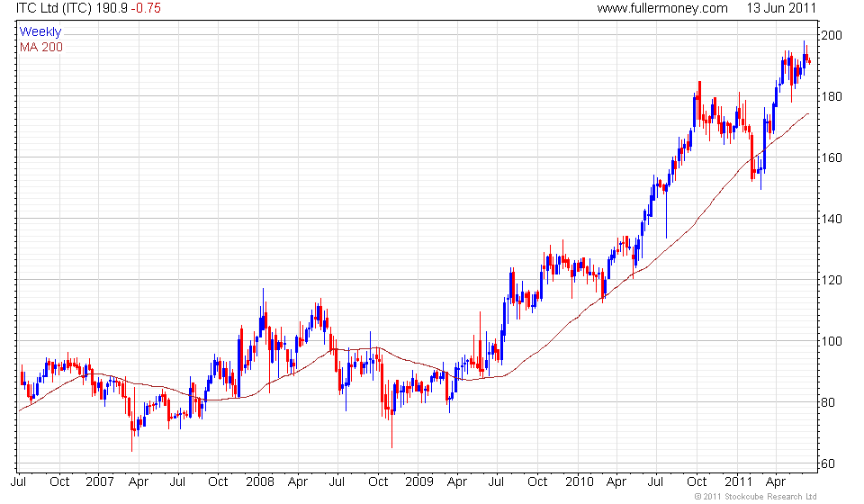This screenshot has width=864, height=504.
Task: Click the 2010 year label on time axis
Action: 579,481
